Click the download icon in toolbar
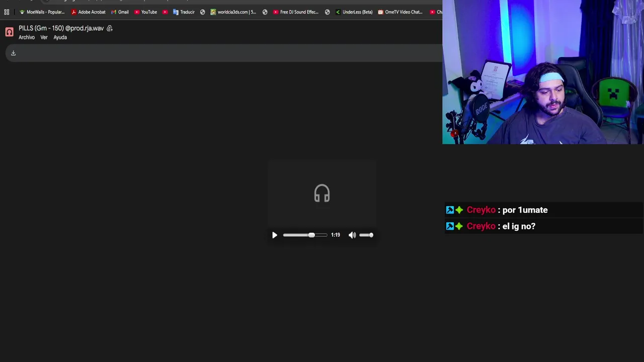This screenshot has height=362, width=644. pos(14,53)
